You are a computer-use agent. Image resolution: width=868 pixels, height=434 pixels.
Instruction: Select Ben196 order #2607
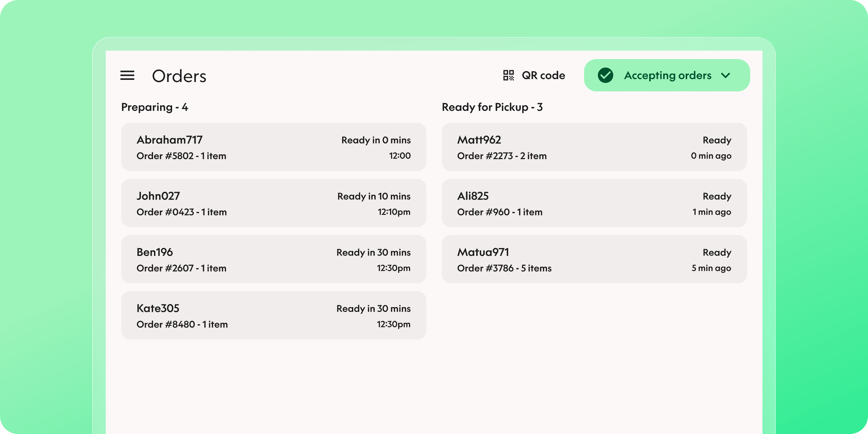(273, 259)
